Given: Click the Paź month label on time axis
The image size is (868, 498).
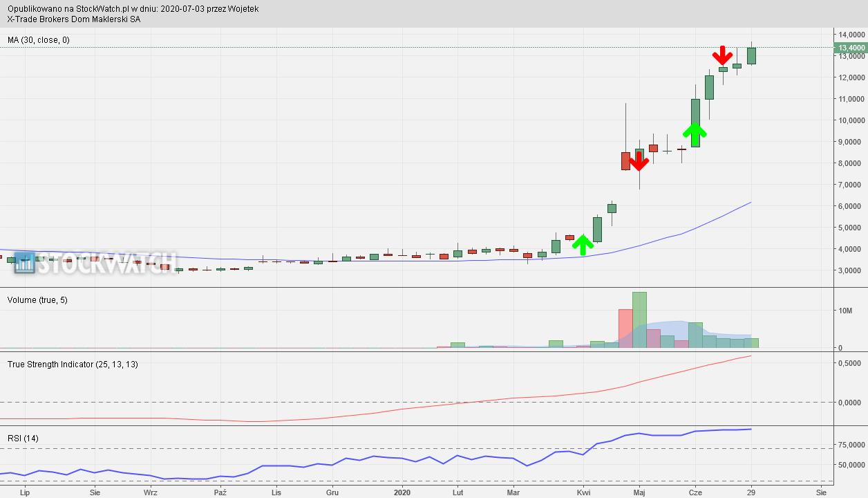Looking at the screenshot, I should coord(220,492).
